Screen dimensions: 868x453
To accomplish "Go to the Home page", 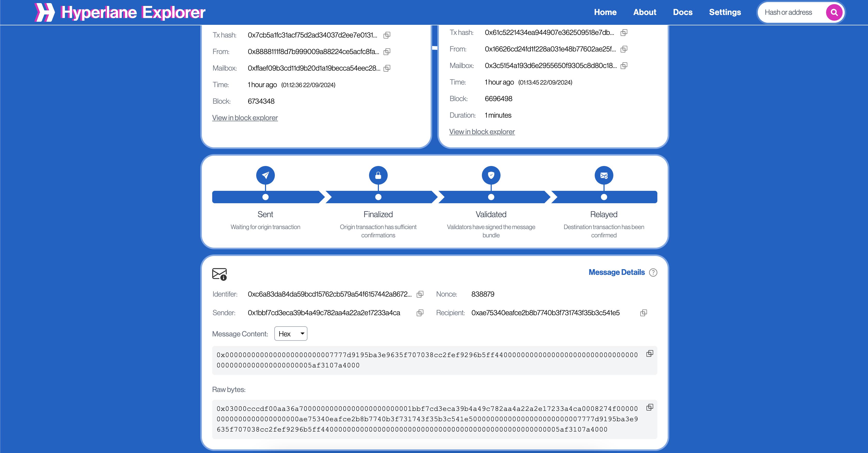I will 605,12.
